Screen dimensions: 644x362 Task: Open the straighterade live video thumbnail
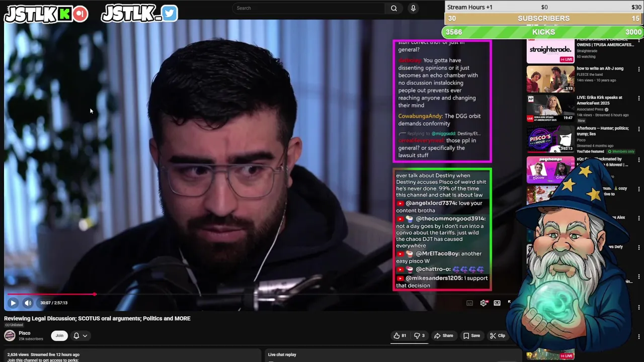click(x=550, y=50)
